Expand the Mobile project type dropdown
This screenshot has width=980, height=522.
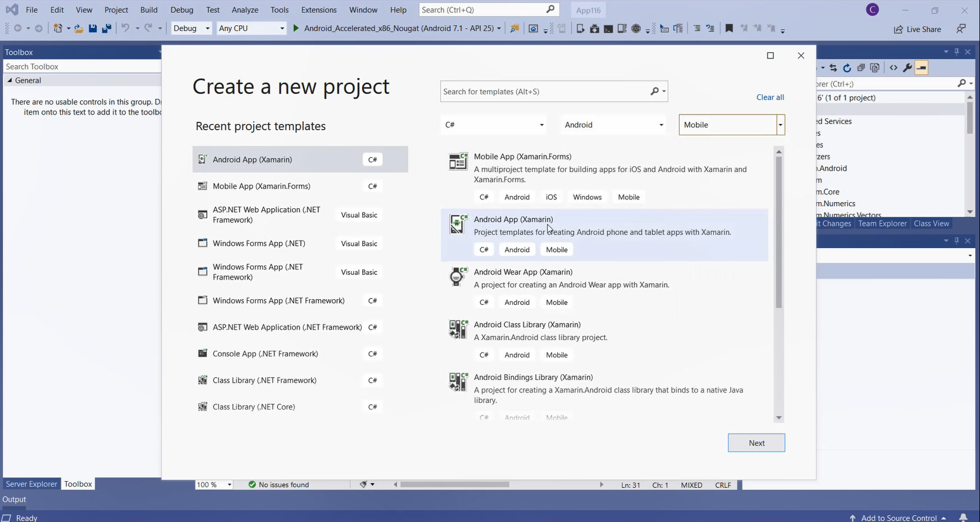coord(780,125)
